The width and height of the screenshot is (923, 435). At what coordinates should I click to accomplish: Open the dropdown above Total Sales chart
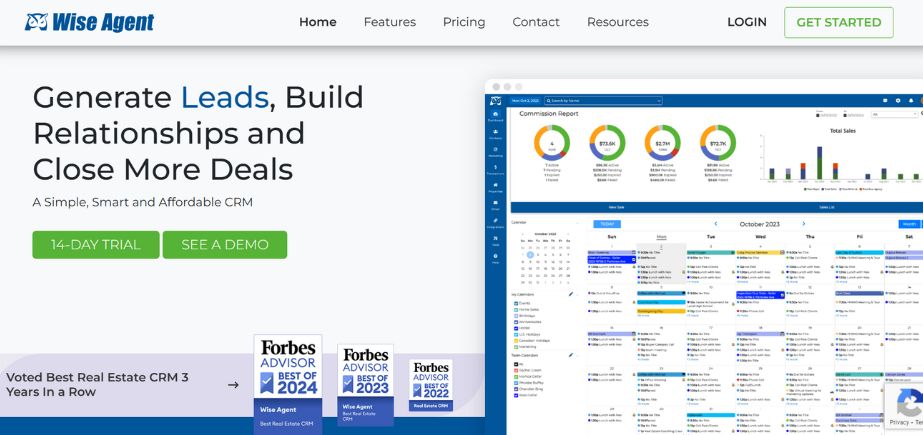894,115
